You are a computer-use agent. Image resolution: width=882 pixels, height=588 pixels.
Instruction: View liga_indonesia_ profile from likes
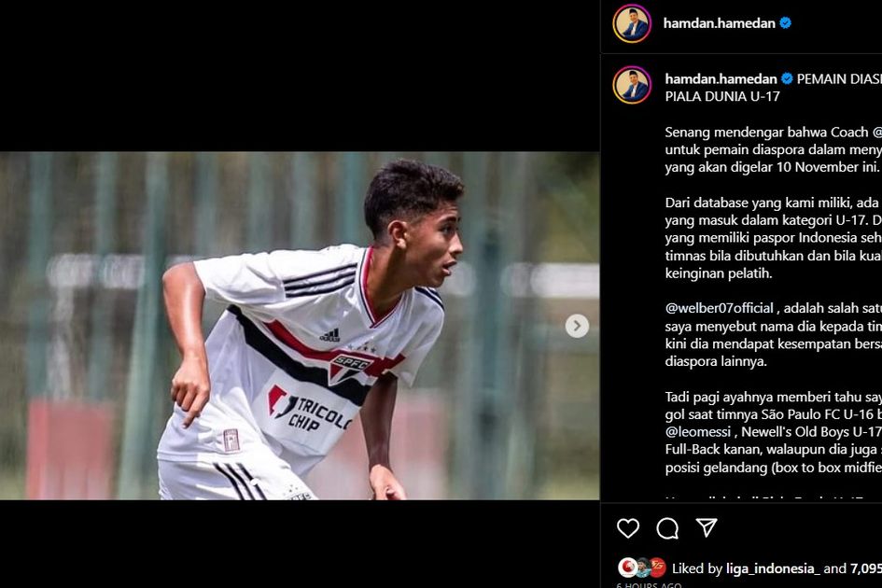click(772, 569)
